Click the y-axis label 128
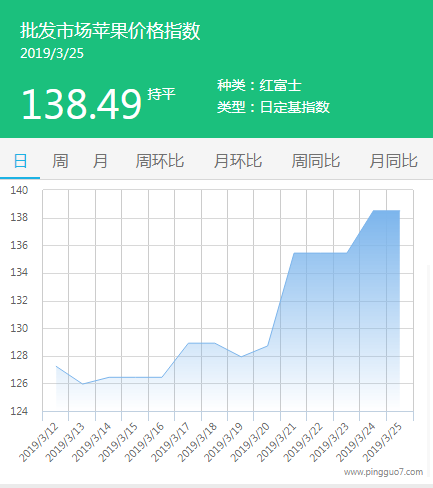Image resolution: width=433 pixels, height=488 pixels. pos(19,355)
